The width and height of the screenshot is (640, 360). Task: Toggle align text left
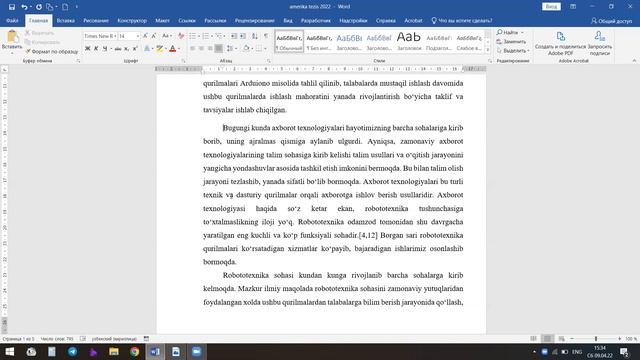192,49
